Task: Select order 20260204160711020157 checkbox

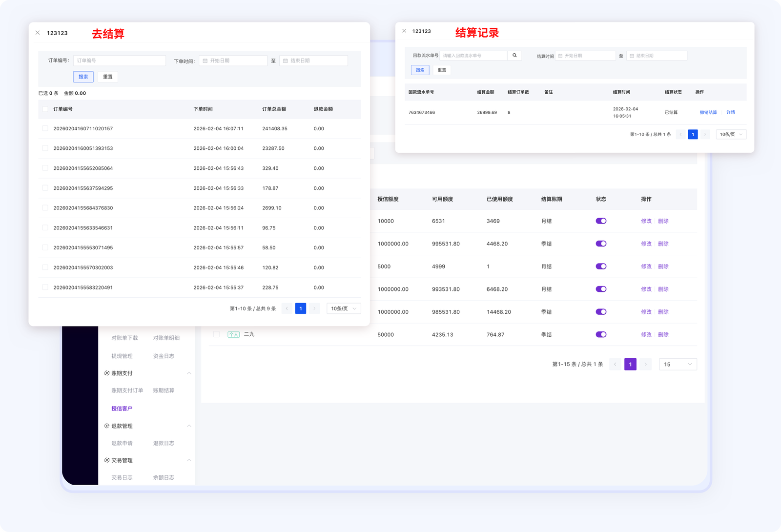Action: [x=45, y=128]
